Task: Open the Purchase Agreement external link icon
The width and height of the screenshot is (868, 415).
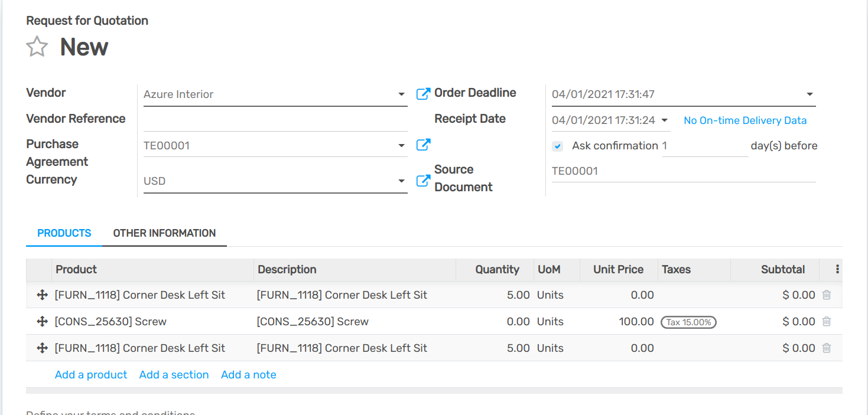Action: tap(423, 145)
